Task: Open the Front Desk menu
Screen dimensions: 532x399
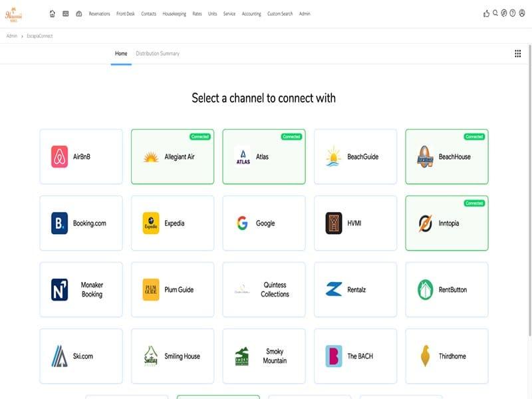Action: click(x=126, y=14)
